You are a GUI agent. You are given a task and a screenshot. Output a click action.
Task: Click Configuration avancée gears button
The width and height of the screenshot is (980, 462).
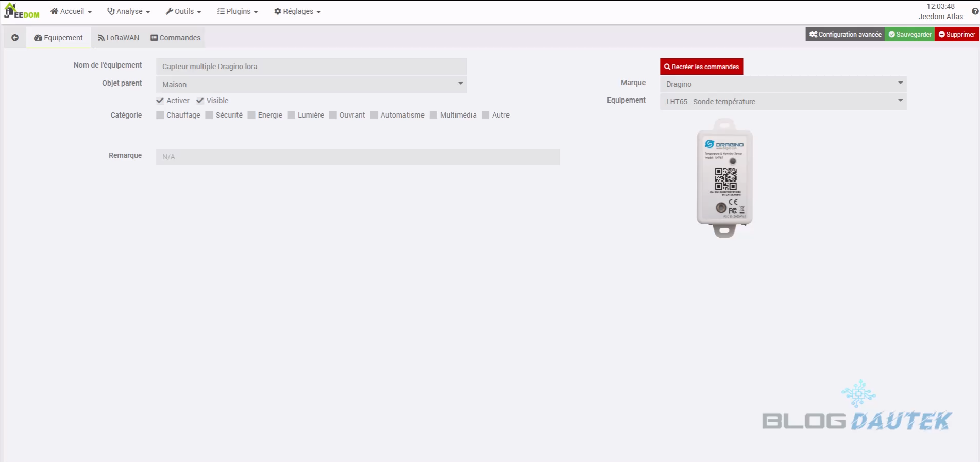coord(845,35)
